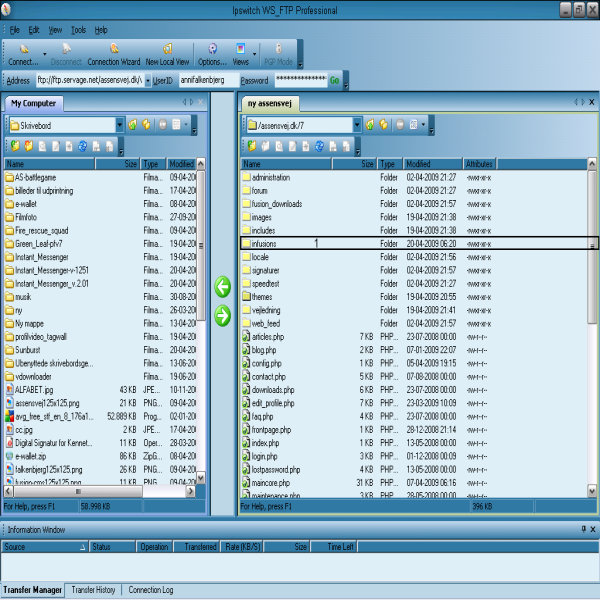600x600 pixels.
Task: Sort My Computer list by Name column
Action: tap(49, 164)
